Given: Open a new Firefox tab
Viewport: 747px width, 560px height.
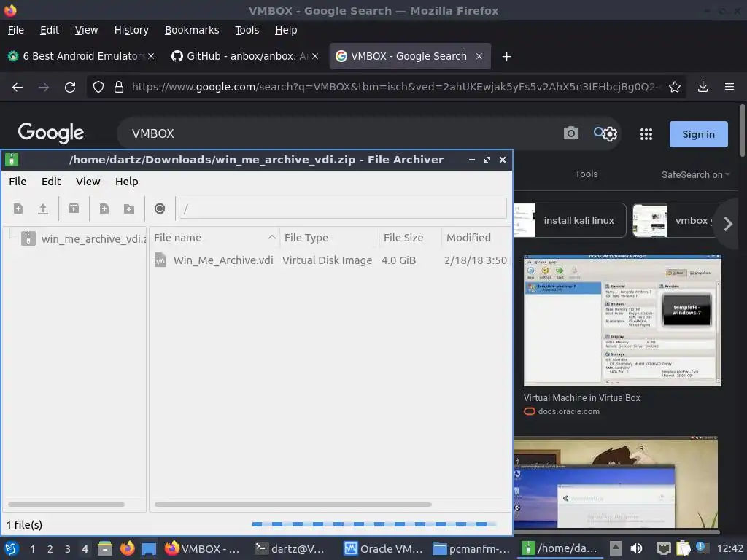Looking at the screenshot, I should click(506, 57).
